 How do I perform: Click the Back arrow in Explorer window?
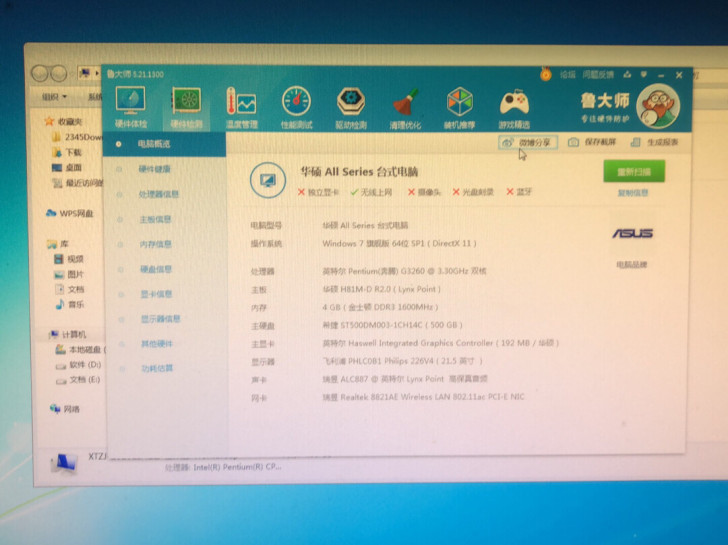coord(40,73)
